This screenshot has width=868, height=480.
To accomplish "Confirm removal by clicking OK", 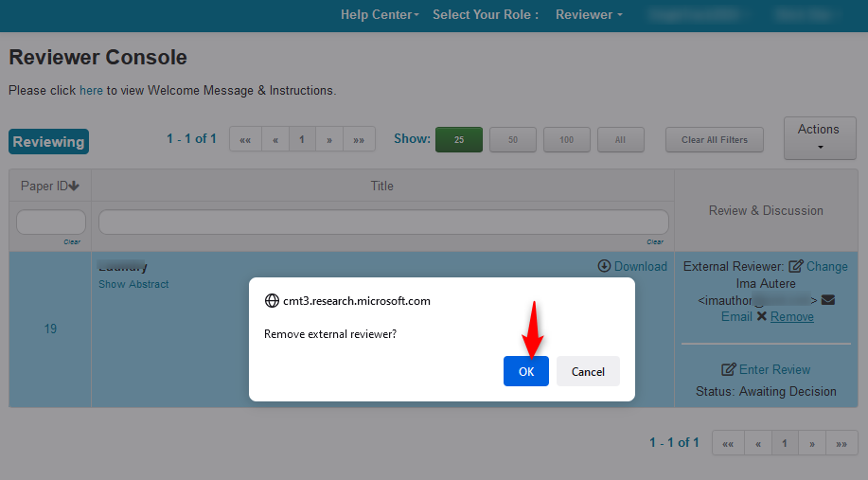I will (526, 371).
